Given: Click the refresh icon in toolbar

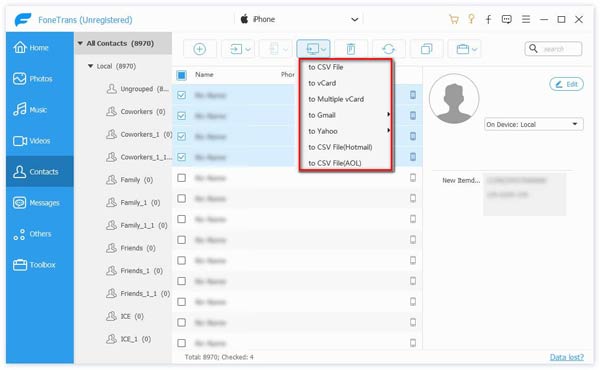Looking at the screenshot, I should coord(388,49).
